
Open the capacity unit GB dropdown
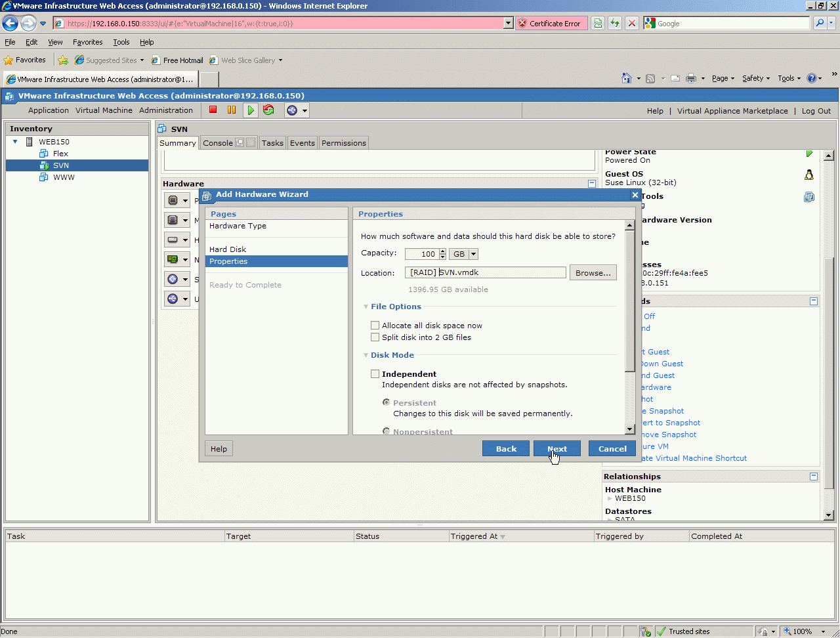(473, 254)
